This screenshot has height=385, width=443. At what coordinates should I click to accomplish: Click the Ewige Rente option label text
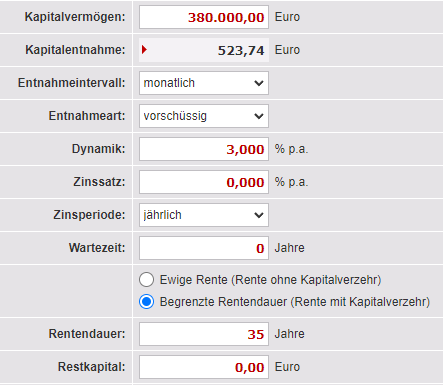[270, 280]
